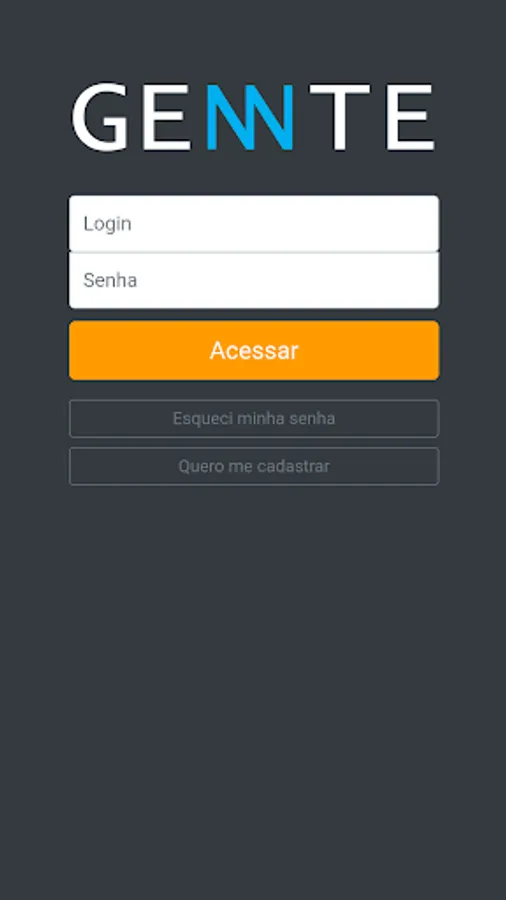Image resolution: width=506 pixels, height=900 pixels.
Task: Tap the orange Acessar button
Action: coord(254,350)
